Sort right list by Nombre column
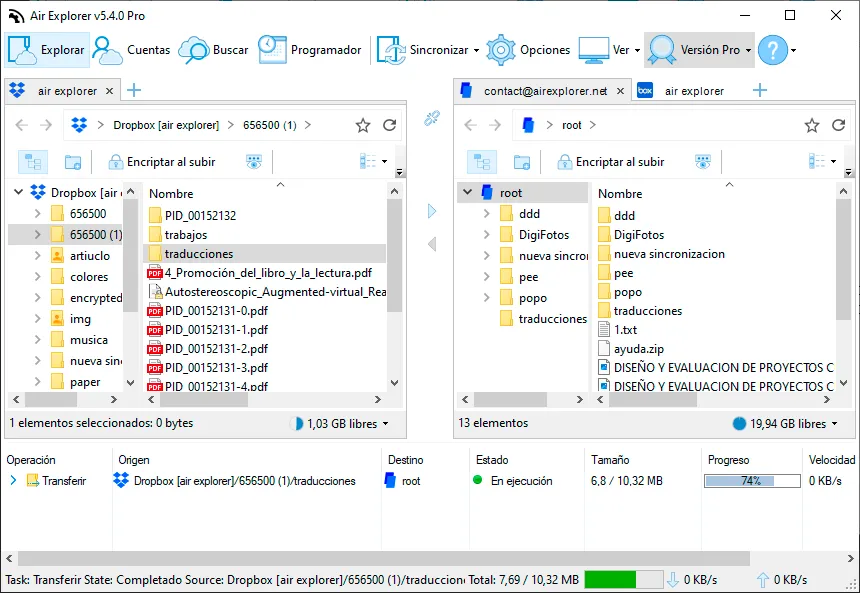This screenshot has height=593, width=860. [x=620, y=194]
